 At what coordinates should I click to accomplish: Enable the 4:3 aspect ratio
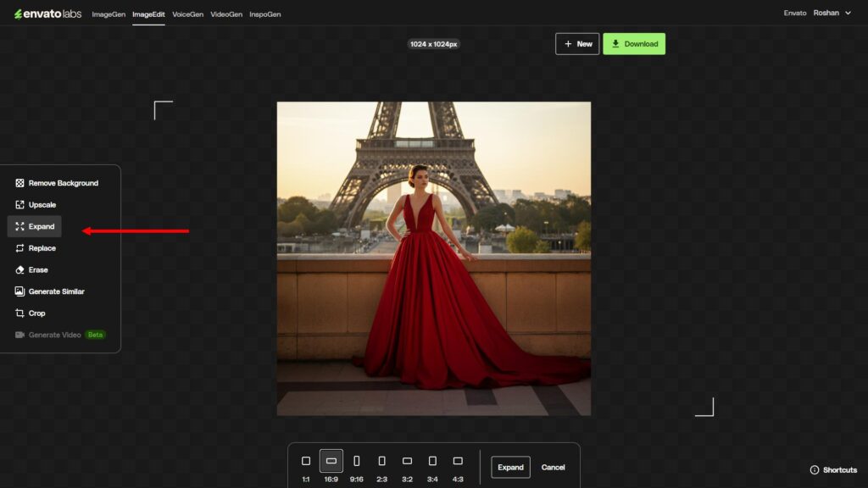pos(458,460)
